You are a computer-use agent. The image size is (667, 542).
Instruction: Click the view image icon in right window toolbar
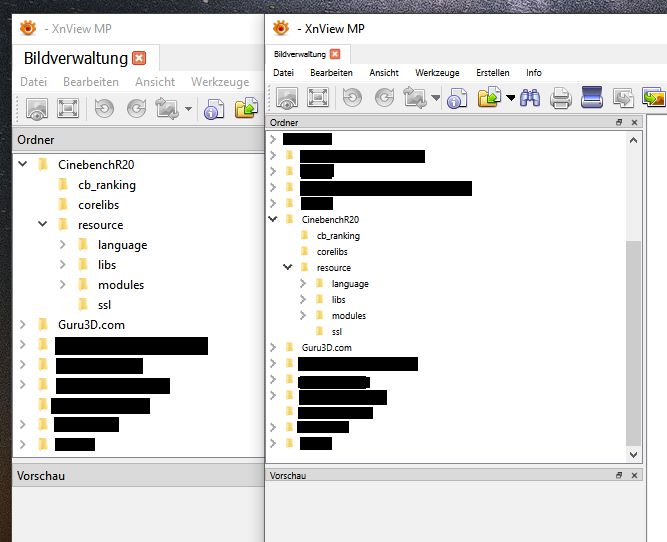(287, 98)
